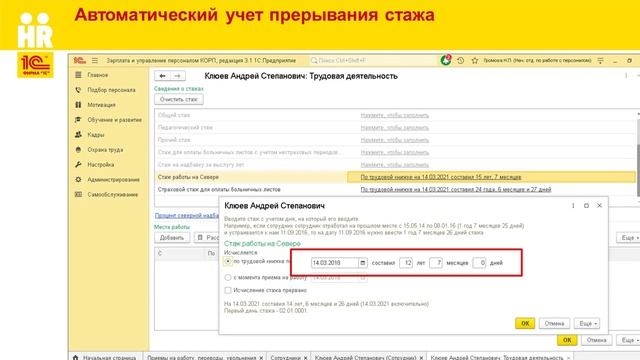The height and width of the screenshot is (360, 640).
Task: Maximize the Клюев Андрей Степанович dialog
Action: [586, 206]
